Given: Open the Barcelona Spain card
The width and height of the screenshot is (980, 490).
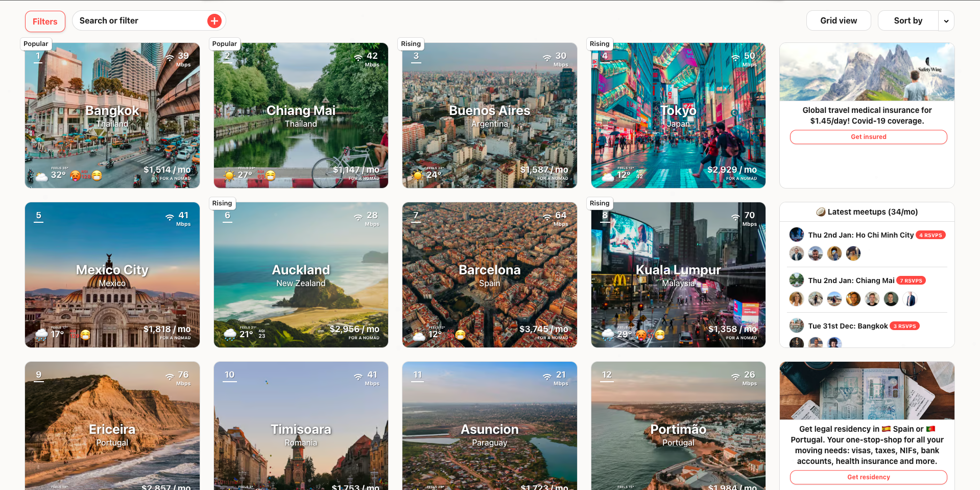Looking at the screenshot, I should coord(490,275).
